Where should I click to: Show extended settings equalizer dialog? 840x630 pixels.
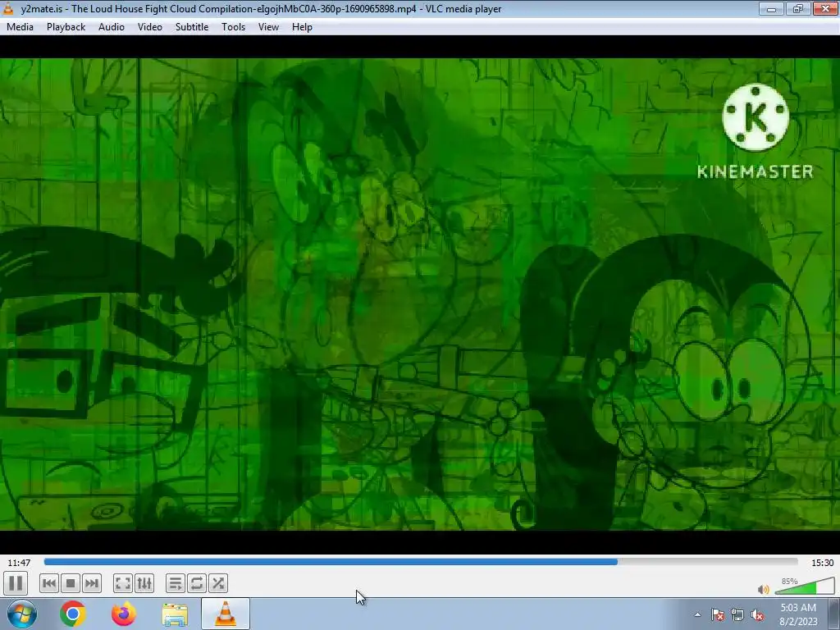pyautogui.click(x=144, y=583)
